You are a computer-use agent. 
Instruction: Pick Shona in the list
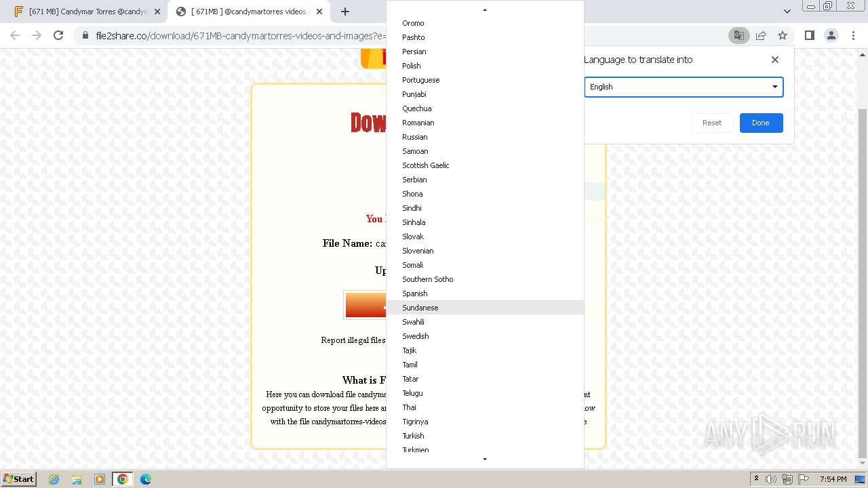485,194
